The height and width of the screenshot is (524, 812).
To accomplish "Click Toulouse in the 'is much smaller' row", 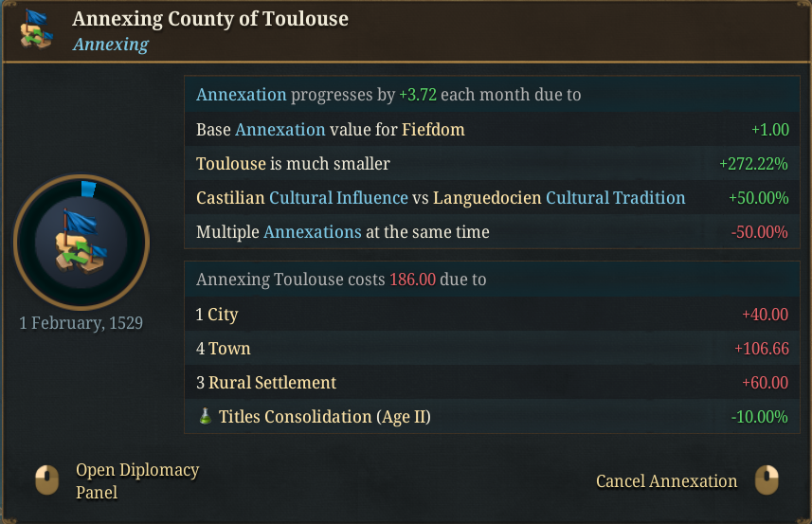I will pos(230,164).
